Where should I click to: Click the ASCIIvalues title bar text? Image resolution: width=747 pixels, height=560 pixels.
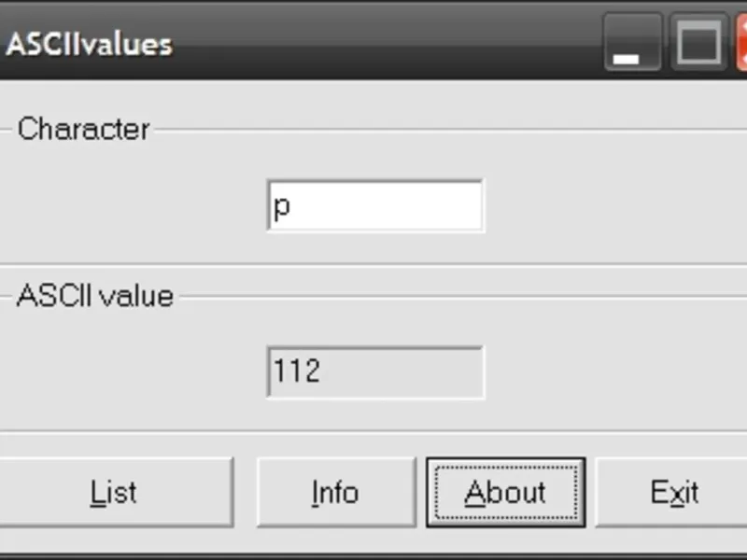(x=89, y=44)
